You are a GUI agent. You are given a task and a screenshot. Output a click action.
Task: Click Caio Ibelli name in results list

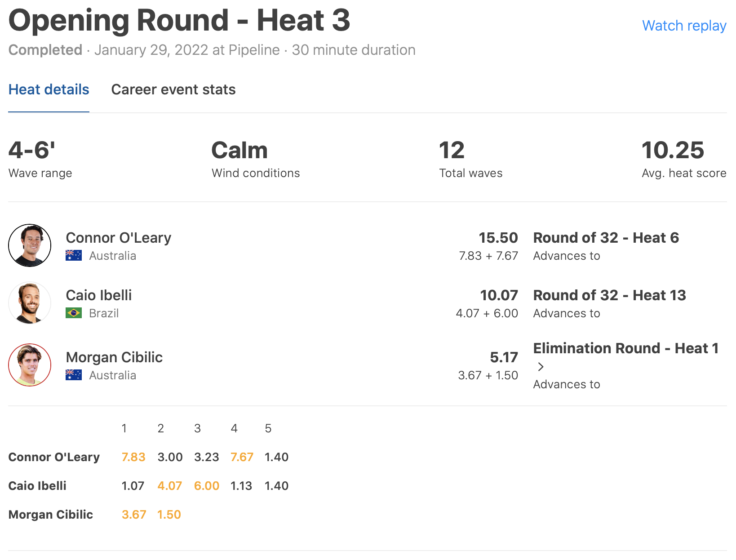(98, 295)
